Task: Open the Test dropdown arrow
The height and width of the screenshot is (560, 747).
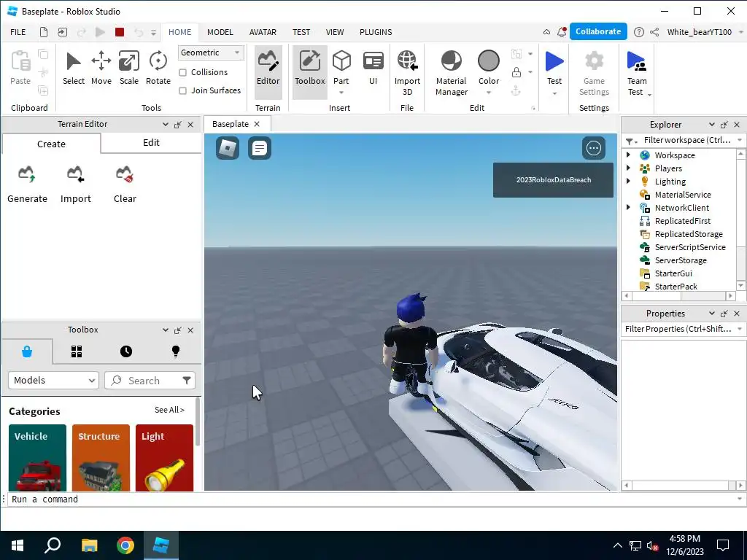Action: (x=554, y=93)
